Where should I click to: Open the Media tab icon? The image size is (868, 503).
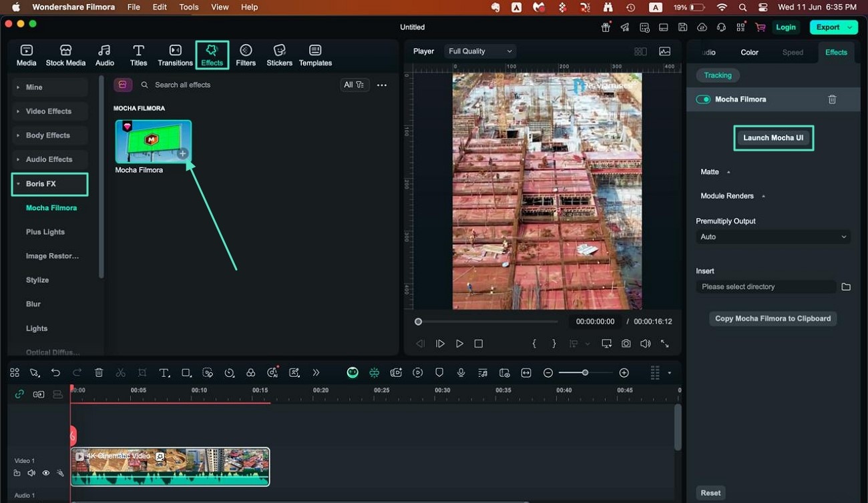(26, 51)
